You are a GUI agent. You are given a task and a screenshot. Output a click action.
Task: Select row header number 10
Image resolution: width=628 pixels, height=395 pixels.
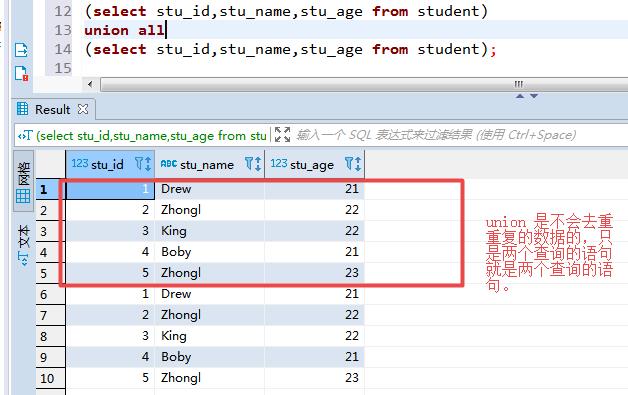50,378
